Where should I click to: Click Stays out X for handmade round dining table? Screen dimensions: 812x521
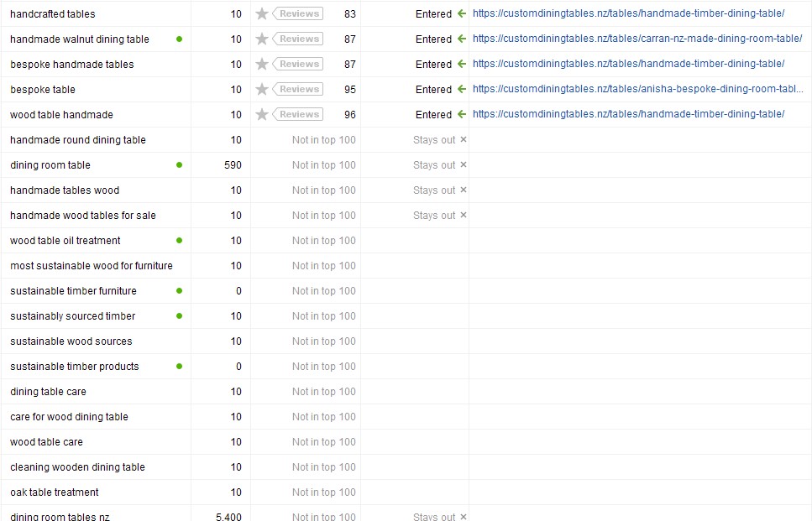(x=464, y=140)
